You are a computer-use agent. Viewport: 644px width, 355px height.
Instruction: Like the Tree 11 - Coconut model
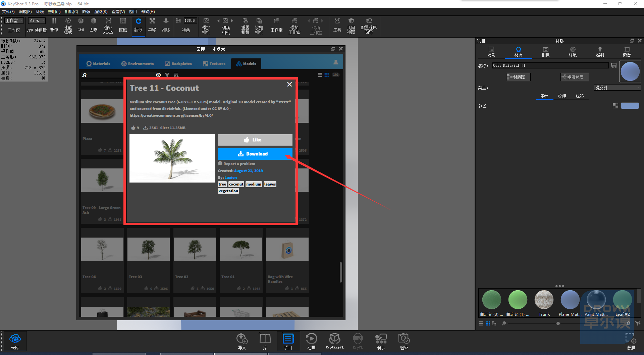click(x=255, y=140)
